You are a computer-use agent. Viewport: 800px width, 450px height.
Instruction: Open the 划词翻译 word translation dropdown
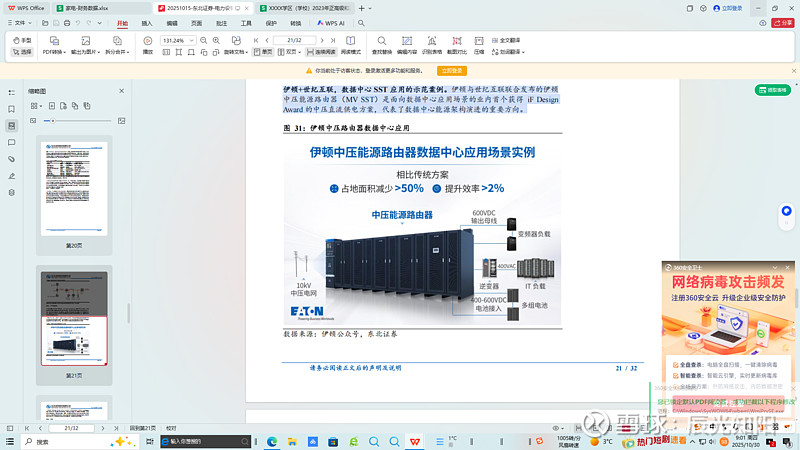click(508, 52)
